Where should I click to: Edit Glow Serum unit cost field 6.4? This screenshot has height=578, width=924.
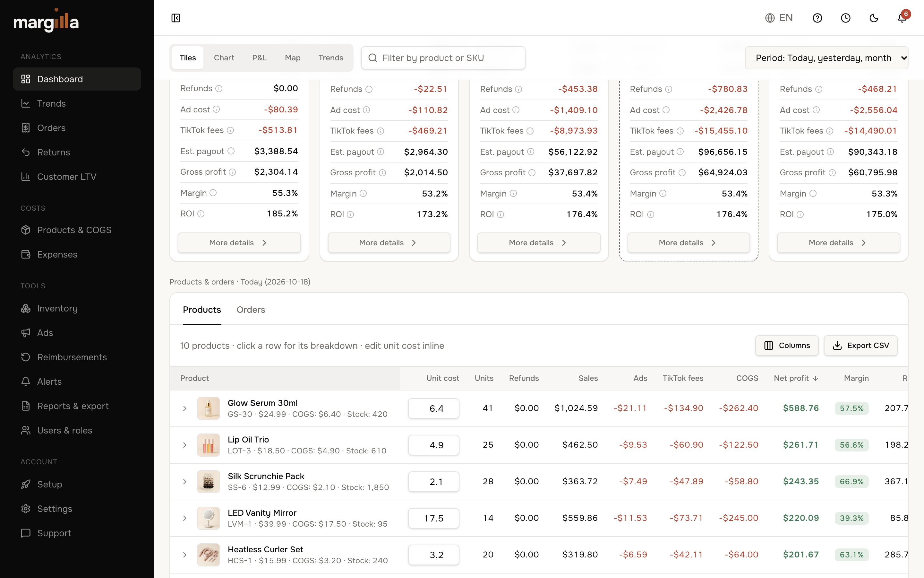point(433,408)
